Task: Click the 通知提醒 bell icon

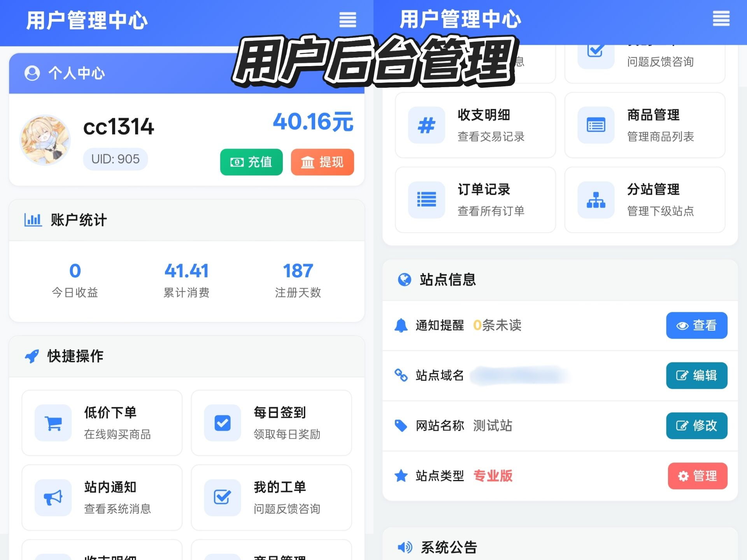Action: (x=400, y=325)
